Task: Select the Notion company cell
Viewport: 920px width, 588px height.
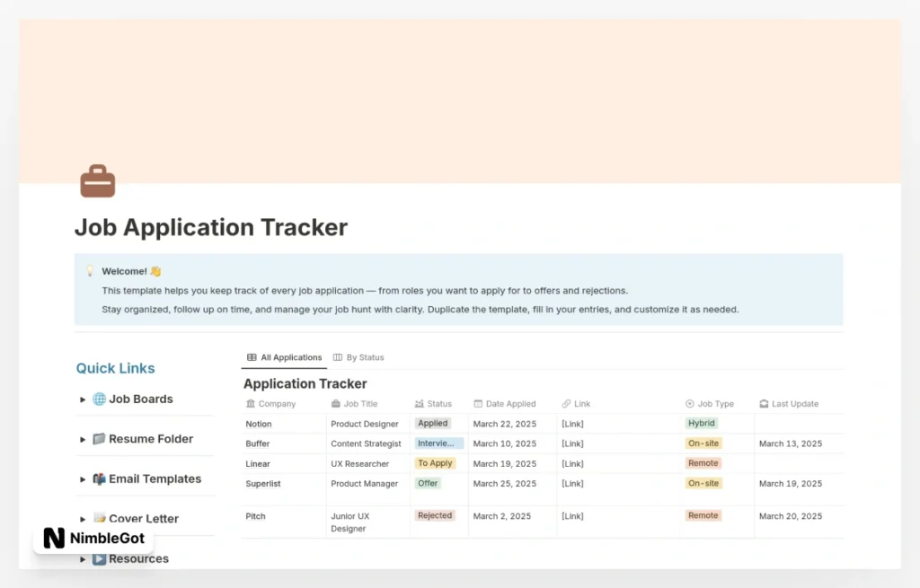Action: [283, 424]
